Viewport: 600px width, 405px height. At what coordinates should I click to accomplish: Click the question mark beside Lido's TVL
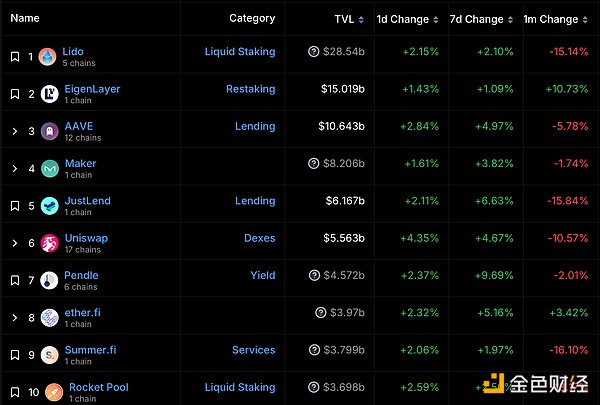click(x=314, y=52)
